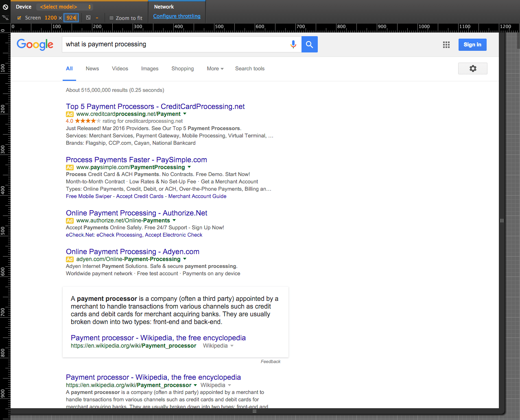Expand arrow next to authorize.net ad URL
The image size is (520, 420).
point(174,220)
